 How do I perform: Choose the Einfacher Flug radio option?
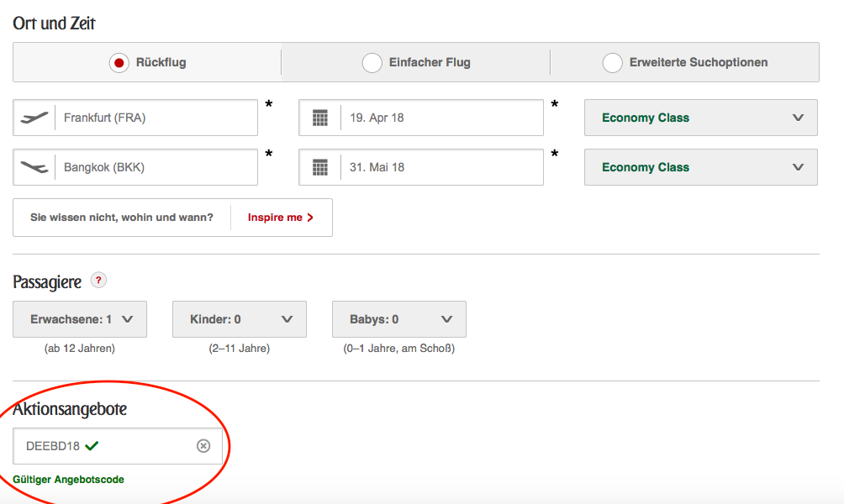[x=372, y=63]
